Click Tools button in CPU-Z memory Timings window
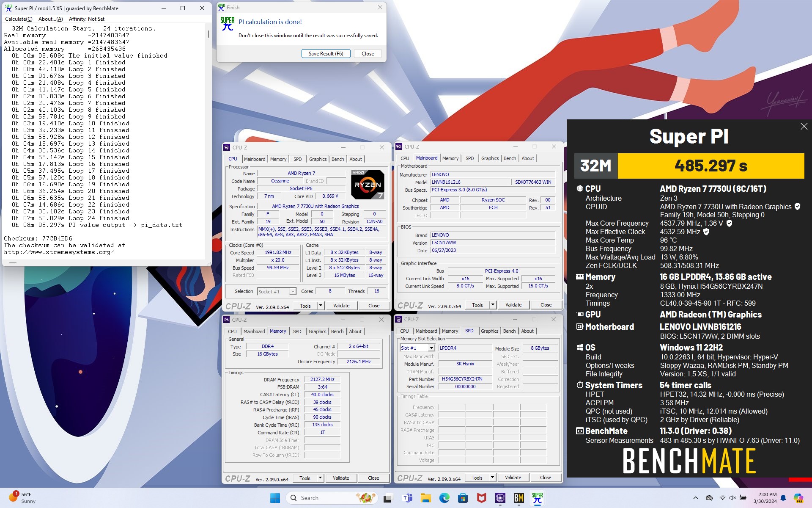This screenshot has height=508, width=812. coord(305,478)
